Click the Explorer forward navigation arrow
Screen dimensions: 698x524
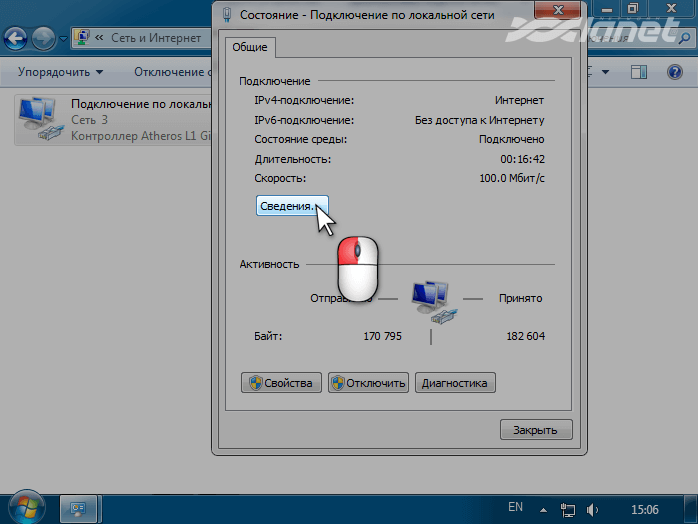(43, 40)
